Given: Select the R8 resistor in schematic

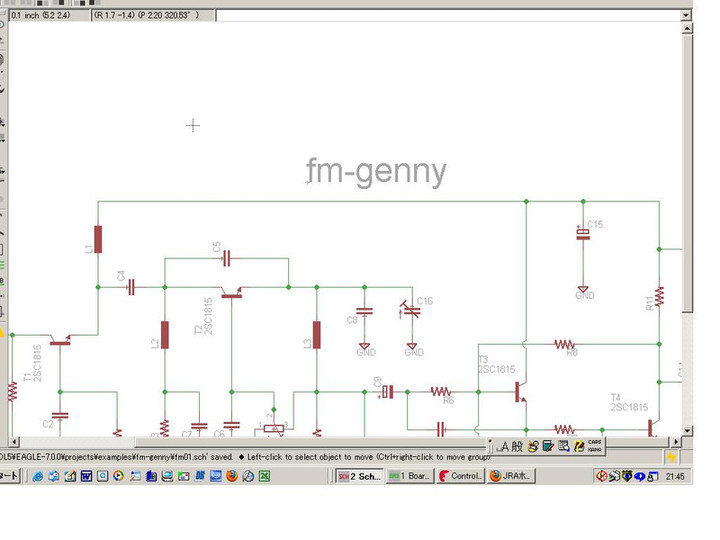Looking at the screenshot, I should pos(568,343).
